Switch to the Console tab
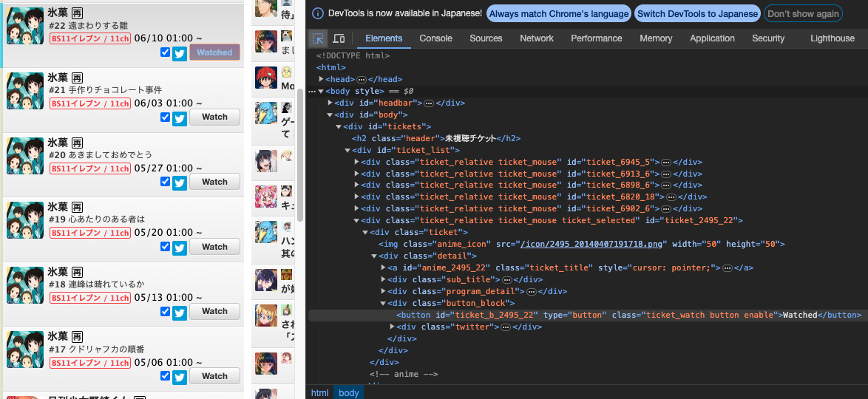This screenshot has height=399, width=868. coord(435,38)
